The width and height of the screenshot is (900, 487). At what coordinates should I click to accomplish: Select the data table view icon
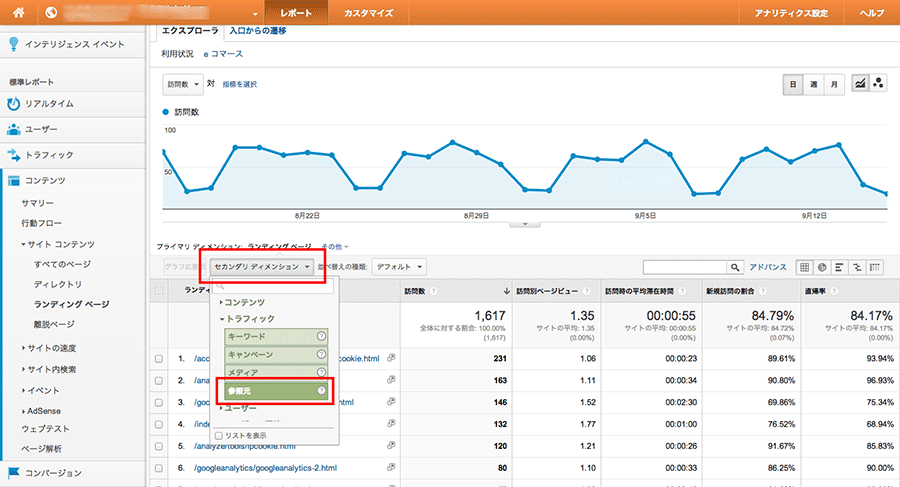(x=804, y=267)
